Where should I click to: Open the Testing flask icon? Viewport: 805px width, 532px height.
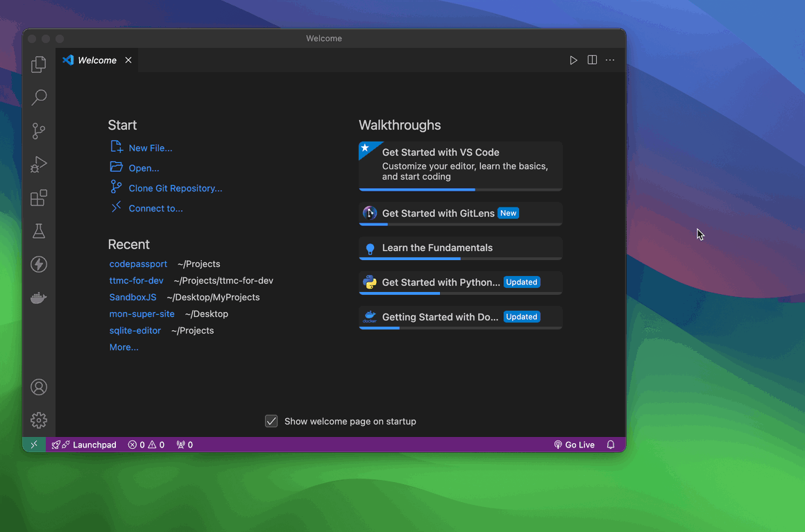pyautogui.click(x=38, y=231)
